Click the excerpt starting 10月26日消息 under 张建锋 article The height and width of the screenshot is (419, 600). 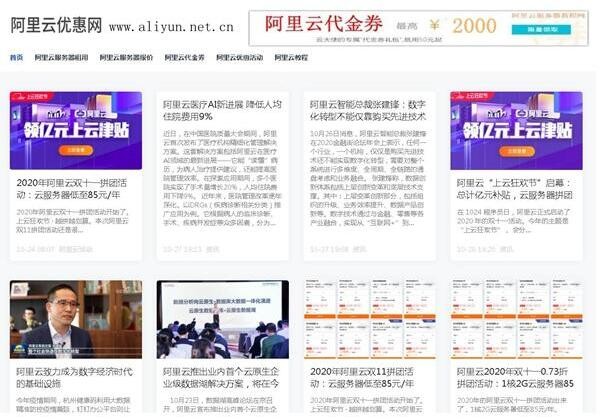tap(368, 178)
